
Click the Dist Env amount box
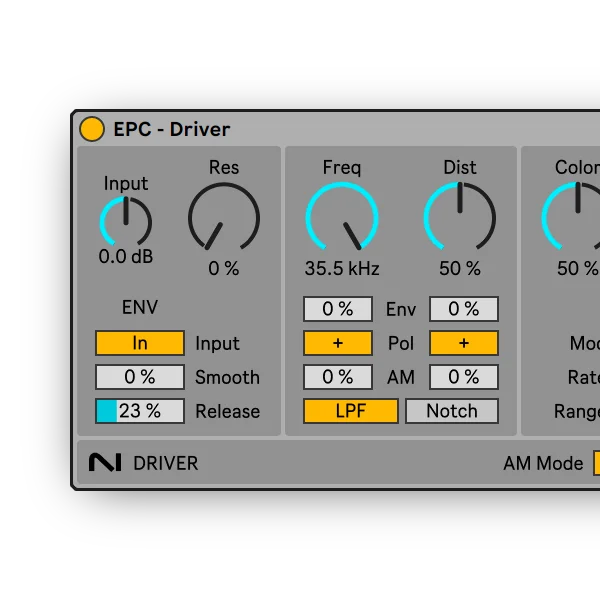coord(464,309)
